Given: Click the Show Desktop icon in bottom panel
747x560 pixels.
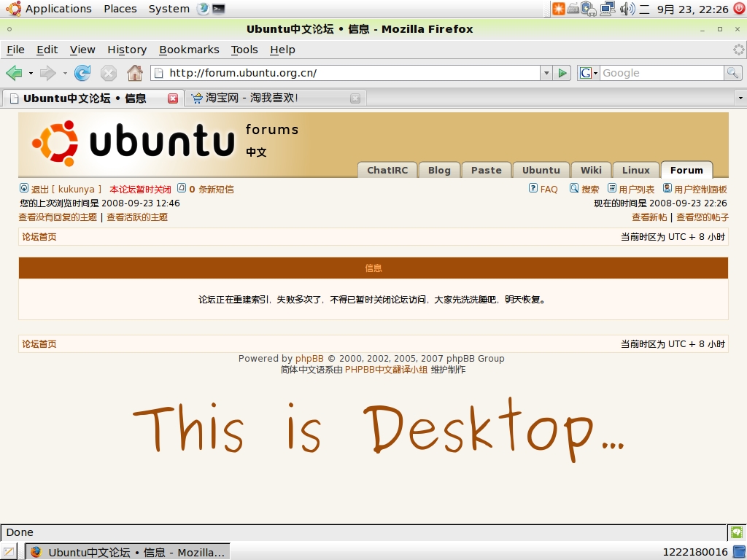Looking at the screenshot, I should coord(8,552).
